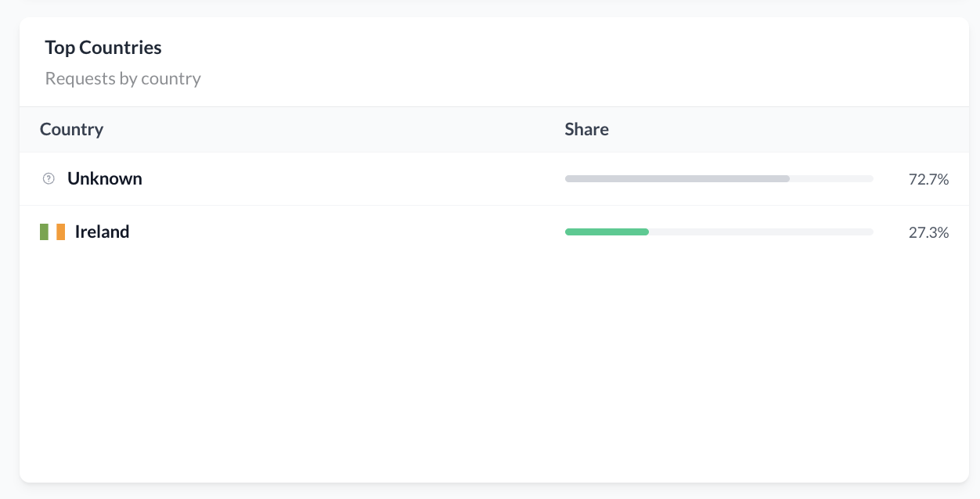Select the Ireland country label
Viewport: 980px width, 499px height.
103,232
